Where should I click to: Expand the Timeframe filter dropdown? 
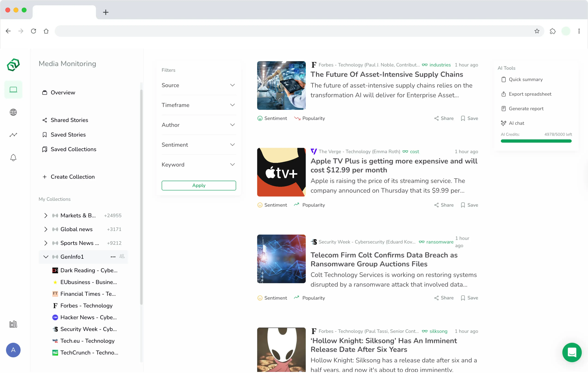(x=199, y=105)
